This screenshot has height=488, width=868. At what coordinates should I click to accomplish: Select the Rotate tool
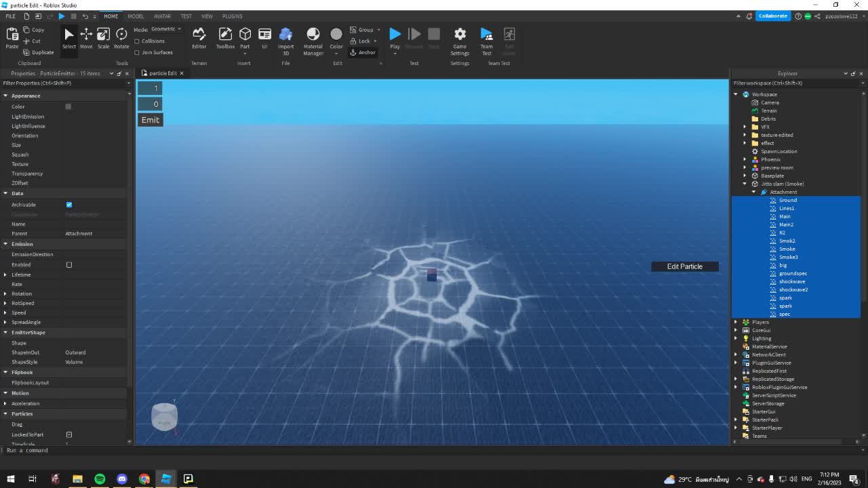(x=121, y=38)
